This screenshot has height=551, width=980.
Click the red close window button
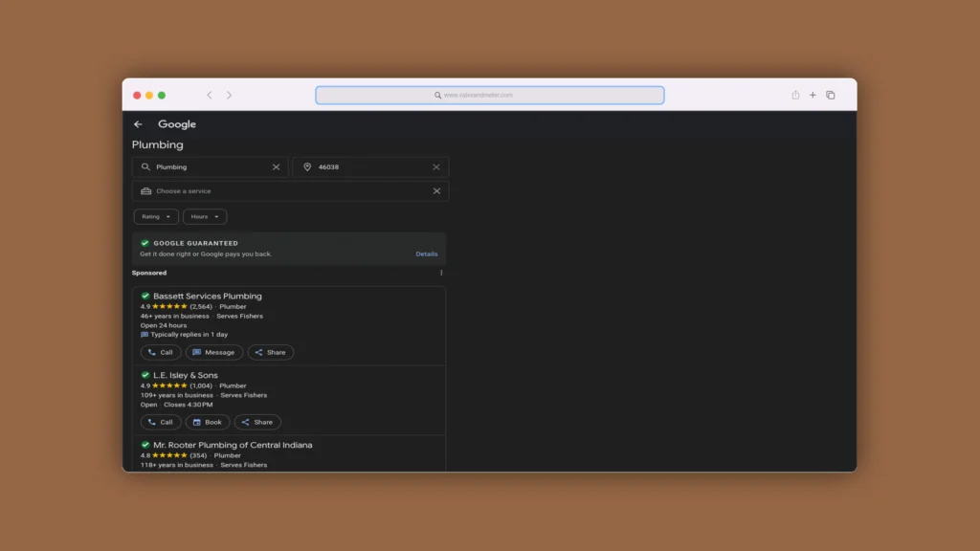coord(137,95)
